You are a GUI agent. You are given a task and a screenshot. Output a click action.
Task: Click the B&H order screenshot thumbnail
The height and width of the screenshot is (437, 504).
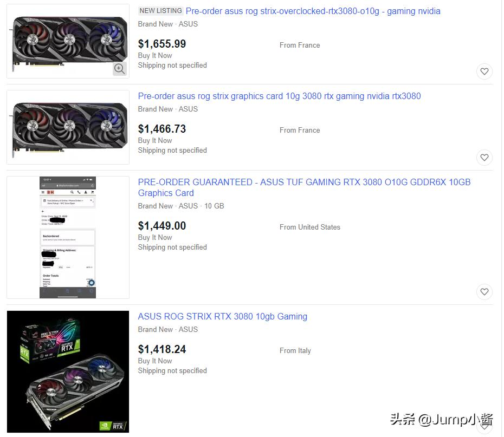click(x=68, y=237)
